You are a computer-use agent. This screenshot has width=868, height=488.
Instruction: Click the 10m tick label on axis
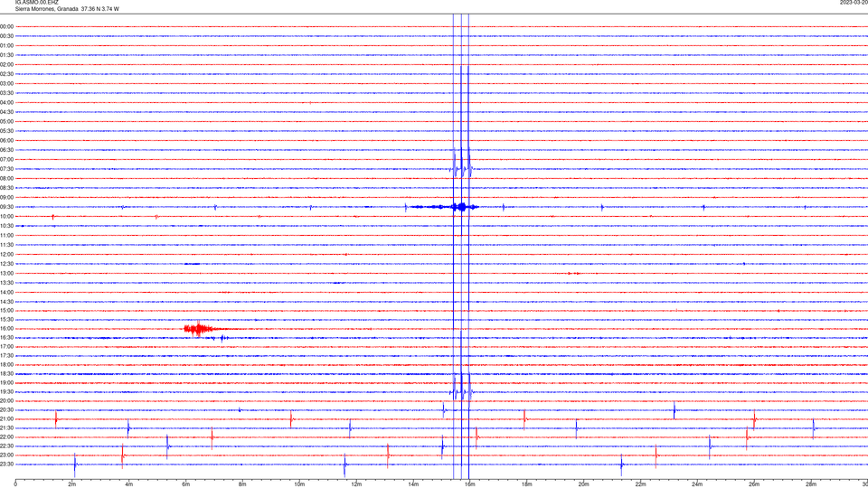coord(299,484)
